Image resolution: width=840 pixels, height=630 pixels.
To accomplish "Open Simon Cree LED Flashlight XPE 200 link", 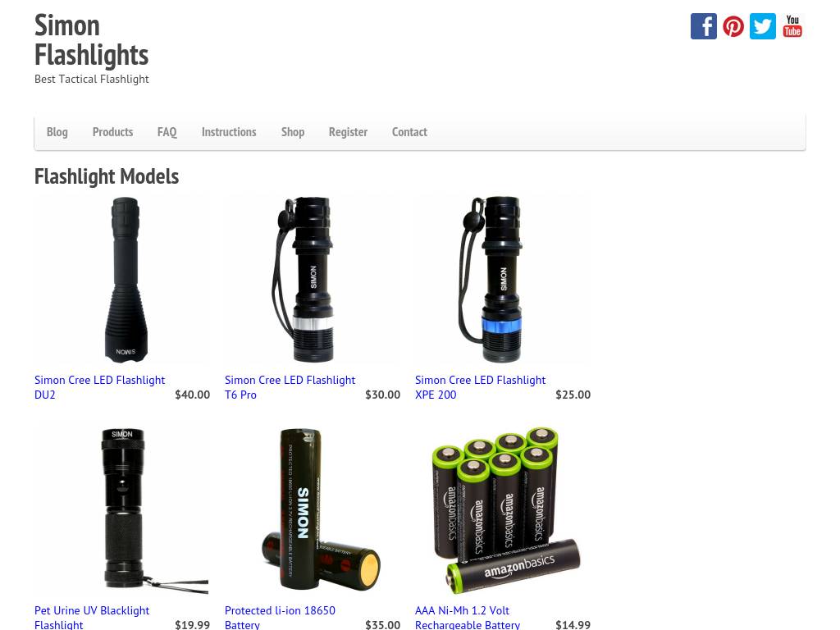I will 480,387.
